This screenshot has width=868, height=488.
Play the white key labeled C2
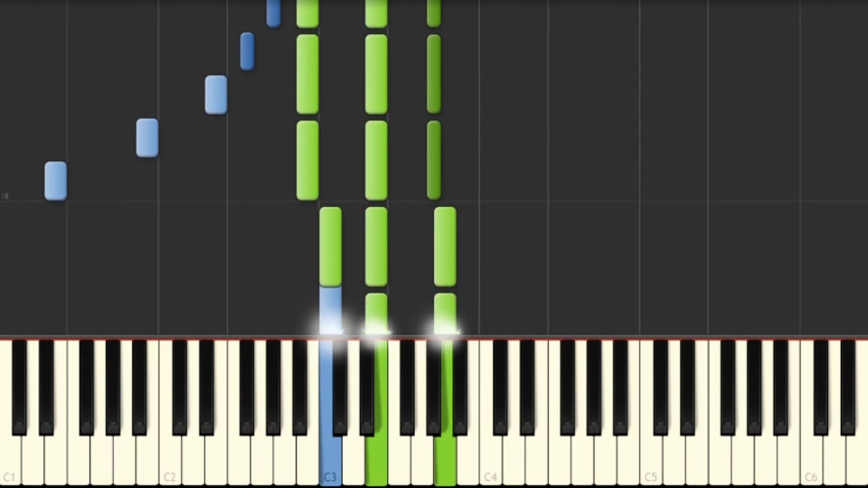(x=170, y=459)
